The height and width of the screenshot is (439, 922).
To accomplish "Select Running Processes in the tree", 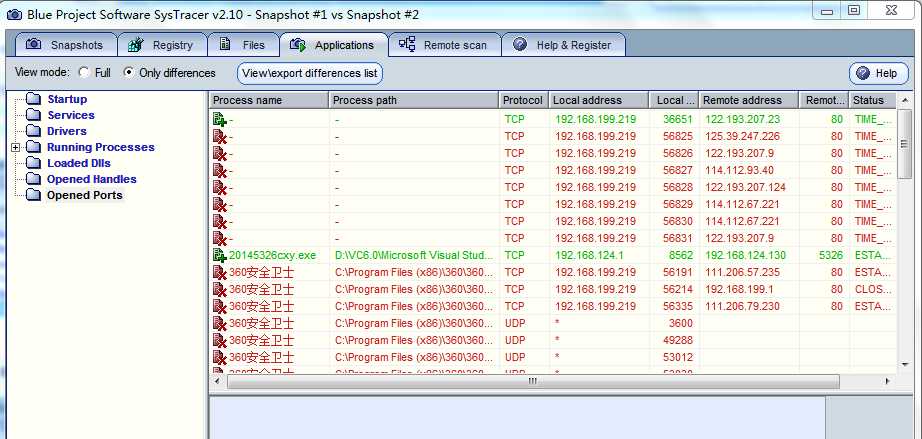I will coord(101,147).
